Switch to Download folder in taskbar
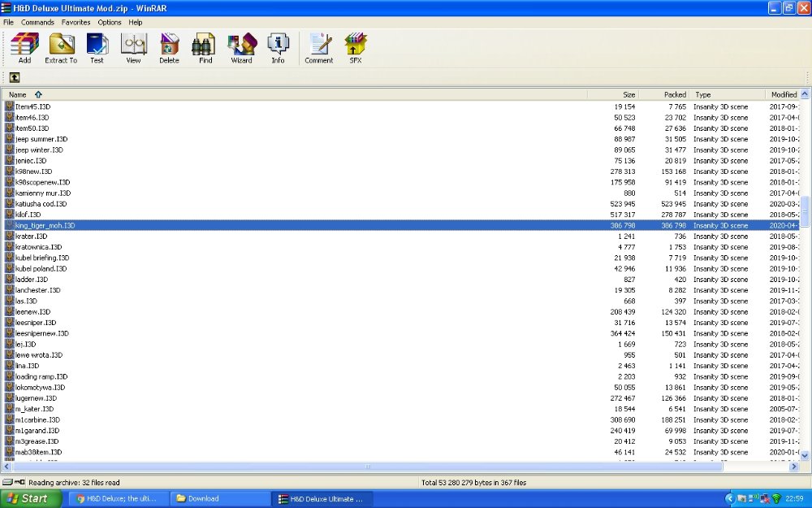 pyautogui.click(x=218, y=498)
